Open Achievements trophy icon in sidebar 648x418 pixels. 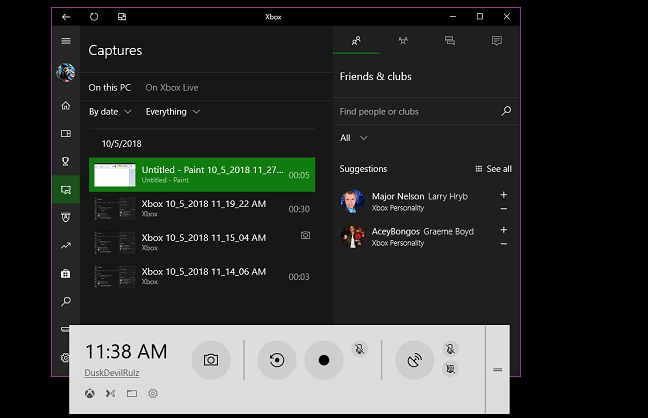point(66,161)
